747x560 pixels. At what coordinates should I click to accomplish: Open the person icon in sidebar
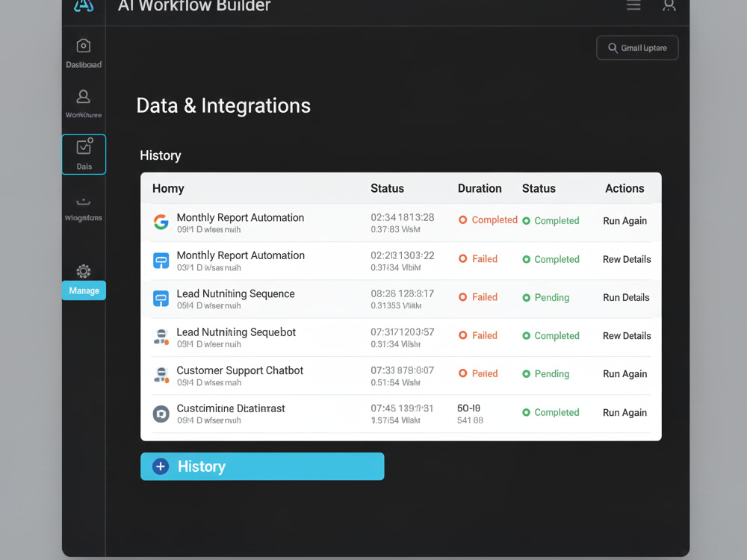pyautogui.click(x=84, y=96)
